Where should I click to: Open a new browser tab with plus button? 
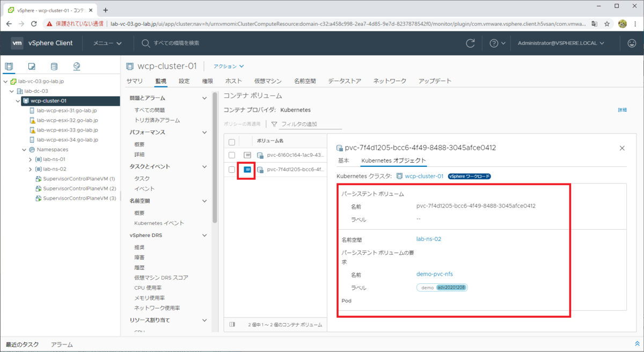coord(105,10)
